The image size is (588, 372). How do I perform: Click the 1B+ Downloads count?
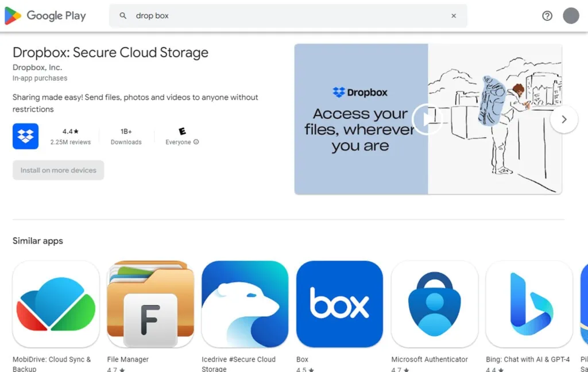pos(126,137)
